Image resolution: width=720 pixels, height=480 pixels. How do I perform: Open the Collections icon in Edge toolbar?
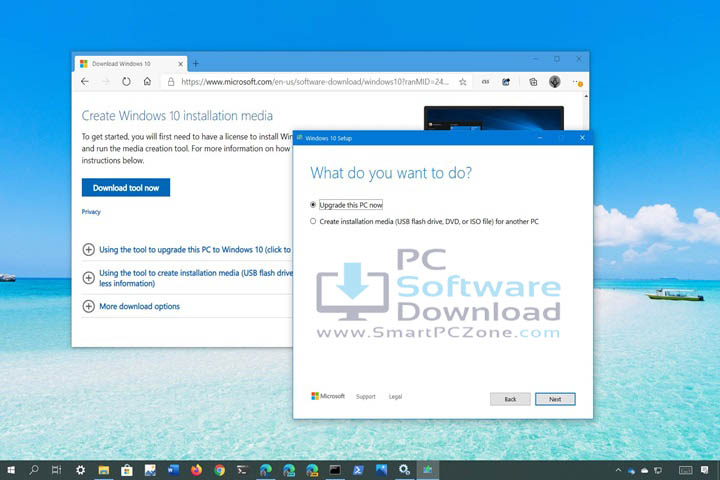[533, 82]
